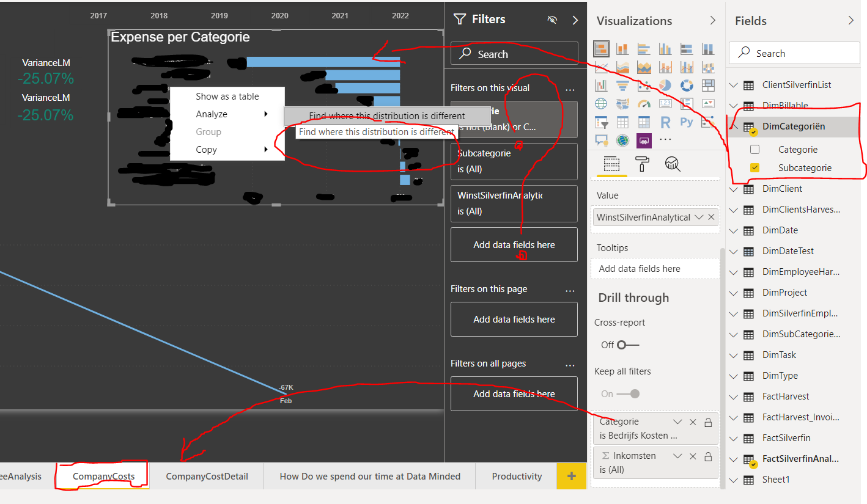This screenshot has width=867, height=504.
Task: Insert a Python script visual
Action: point(687,122)
